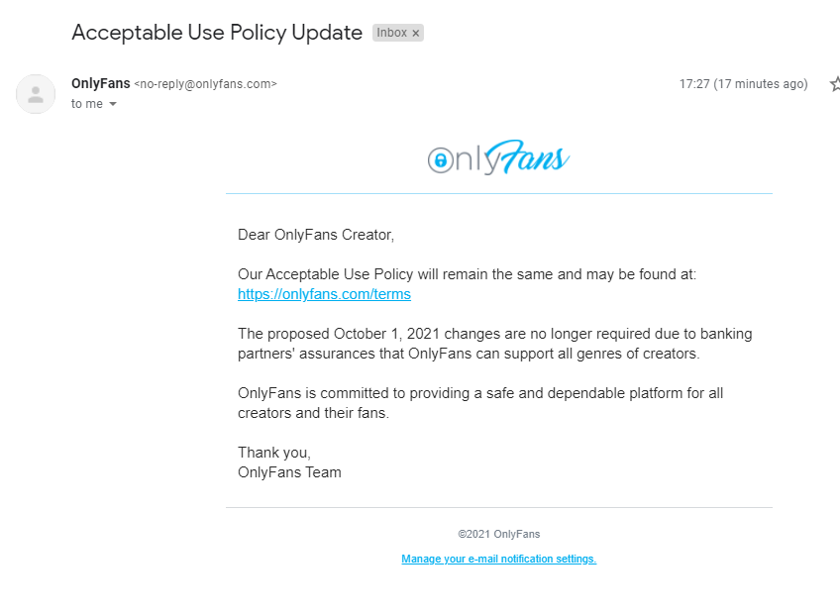Click the bold sender name OnlyFans
Image resolution: width=840 pixels, height=616 pixels.
[x=100, y=83]
